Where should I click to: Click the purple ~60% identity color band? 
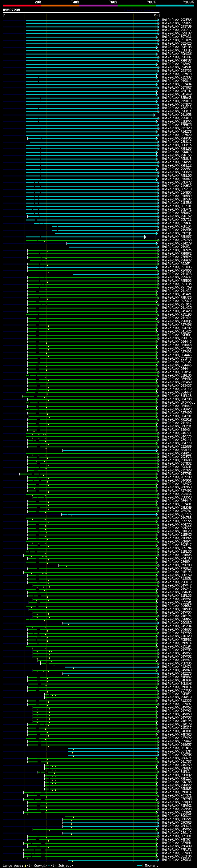(99, 6)
